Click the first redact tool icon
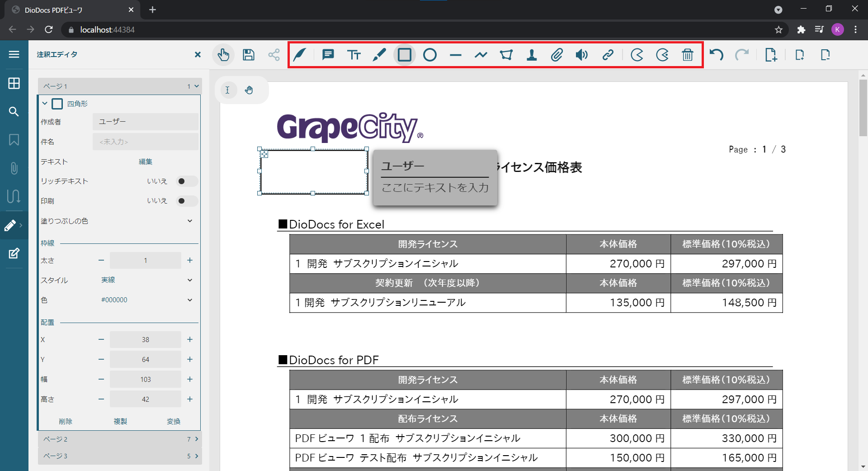Viewport: 868px width, 471px height. (637, 55)
